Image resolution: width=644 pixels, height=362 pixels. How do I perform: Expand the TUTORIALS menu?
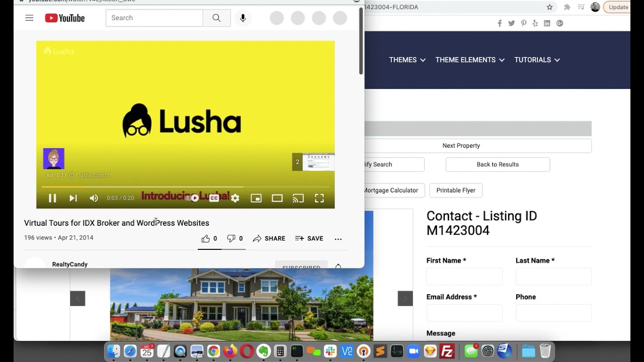click(537, 60)
